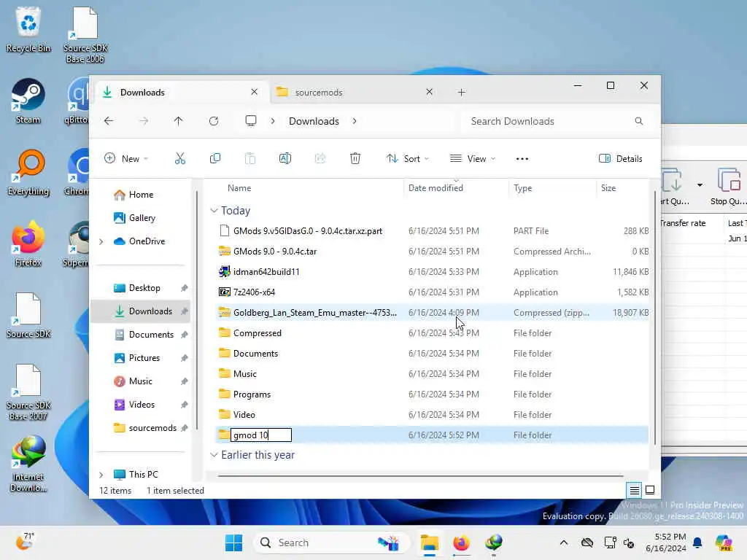747x560 pixels.
Task: Open Internet Download Manager desktop shortcut
Action: [x=28, y=464]
